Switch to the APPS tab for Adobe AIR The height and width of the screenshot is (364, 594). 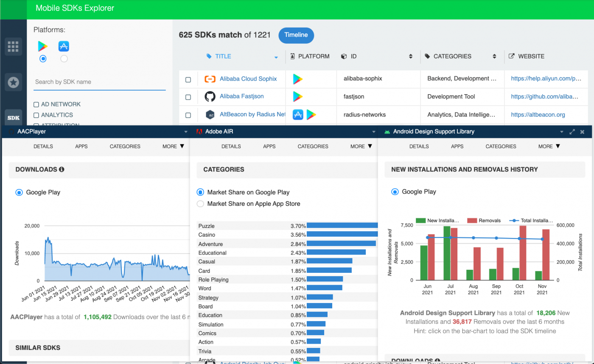tap(269, 146)
